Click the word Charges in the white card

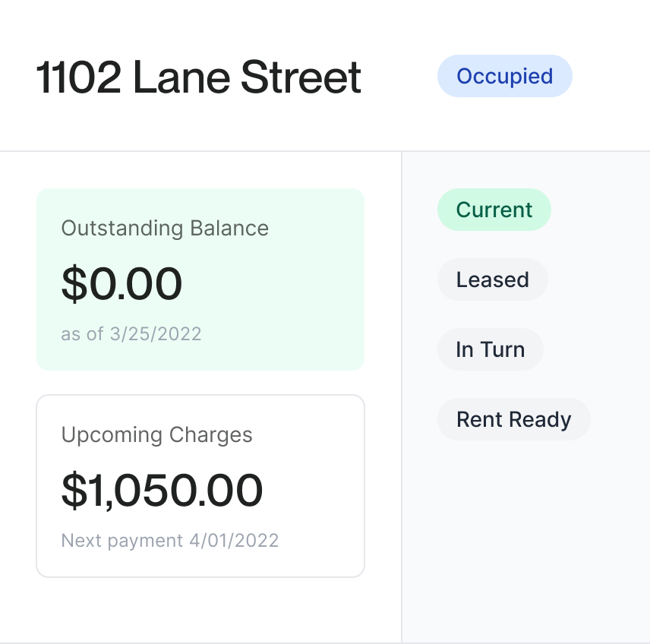[x=211, y=435]
